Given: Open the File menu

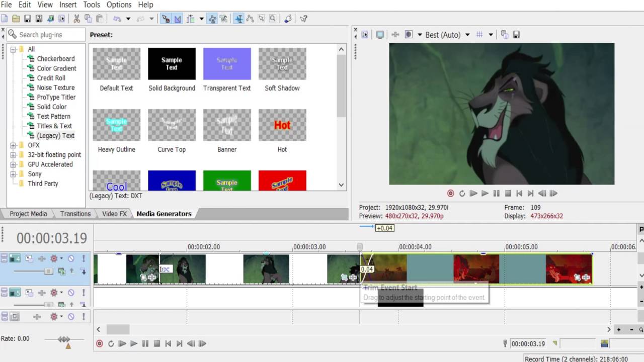Looking at the screenshot, I should click(x=6, y=5).
